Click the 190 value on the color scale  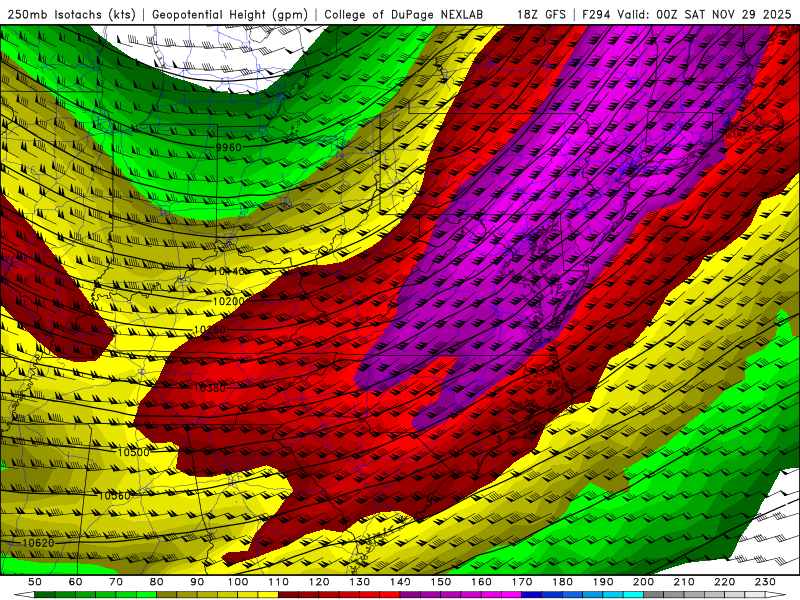coord(603,582)
